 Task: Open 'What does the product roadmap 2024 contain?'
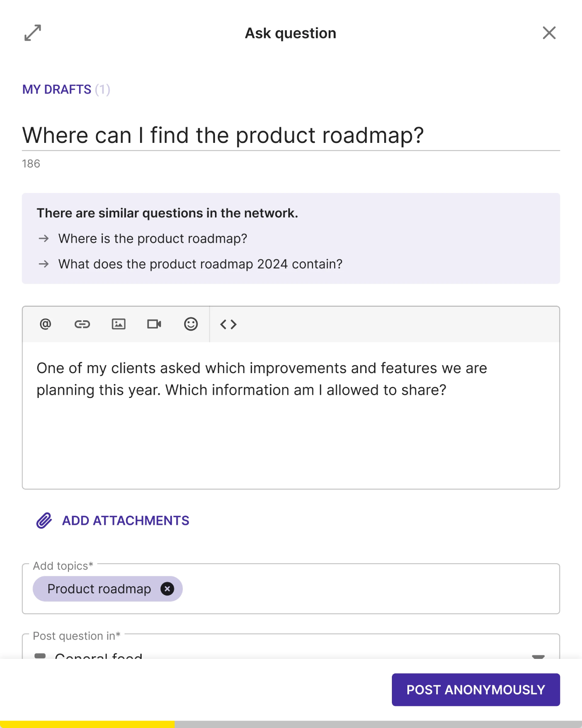point(200,264)
